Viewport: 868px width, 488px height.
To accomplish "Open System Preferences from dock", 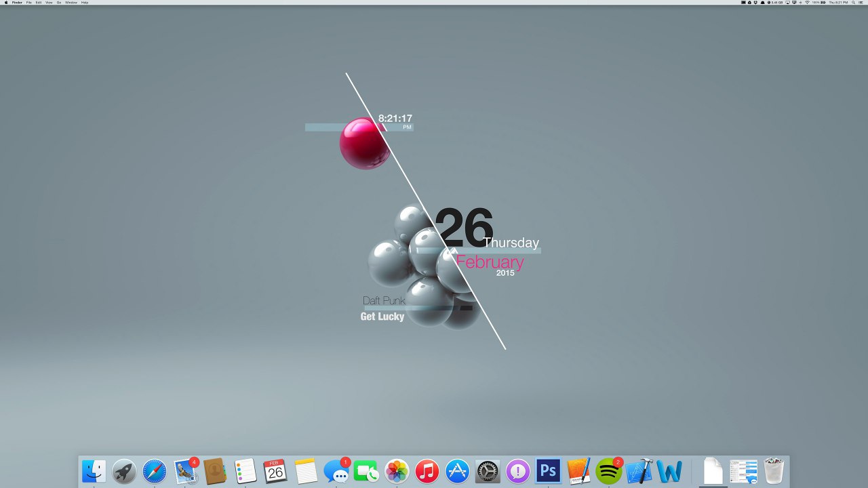I will (488, 471).
